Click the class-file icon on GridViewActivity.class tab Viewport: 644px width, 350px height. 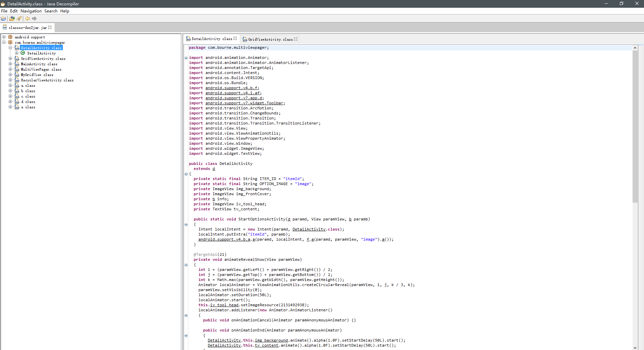[x=245, y=39]
